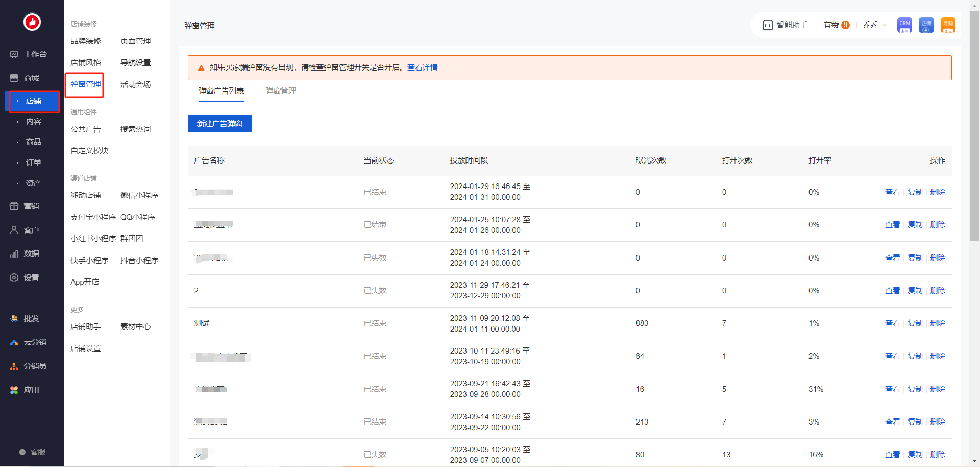Open 店铺风格 in the submenu
This screenshot has width=980, height=467.
(x=86, y=63)
